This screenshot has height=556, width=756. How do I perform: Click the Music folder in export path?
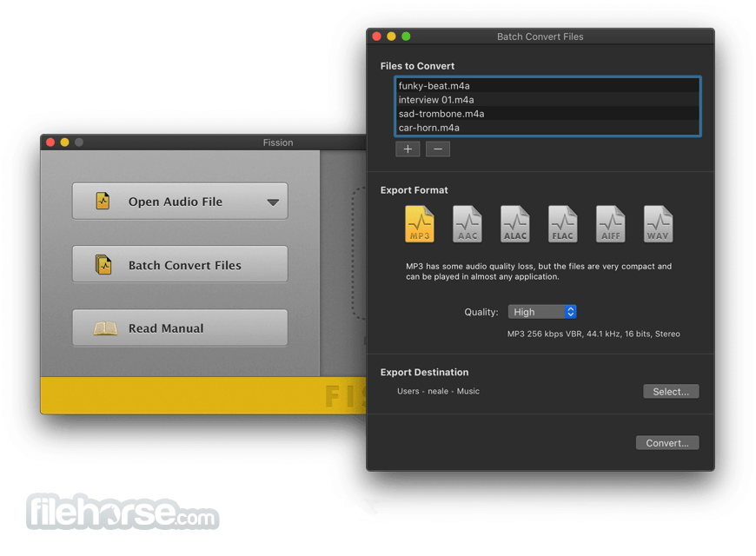tap(468, 391)
